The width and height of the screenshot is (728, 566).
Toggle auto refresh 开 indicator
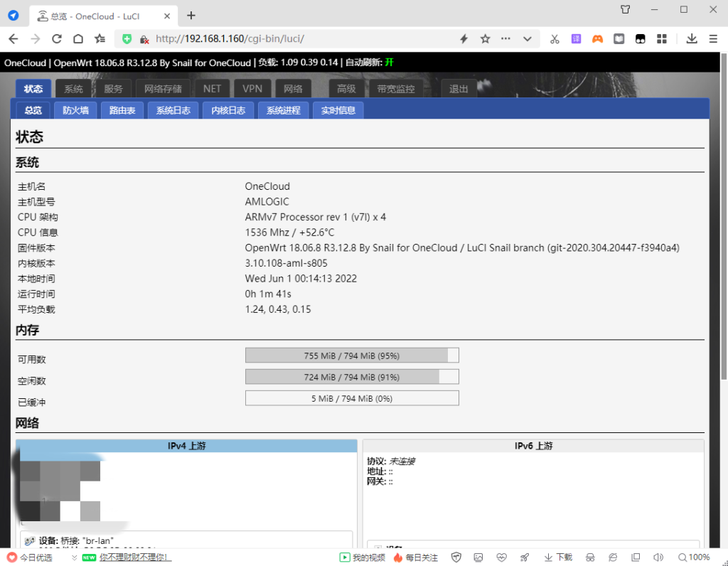tap(389, 63)
